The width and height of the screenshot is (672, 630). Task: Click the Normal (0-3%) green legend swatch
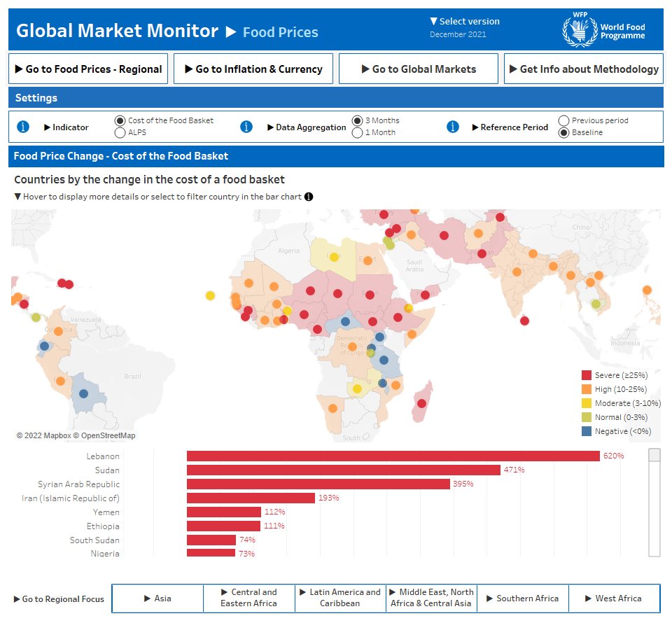[587, 417]
